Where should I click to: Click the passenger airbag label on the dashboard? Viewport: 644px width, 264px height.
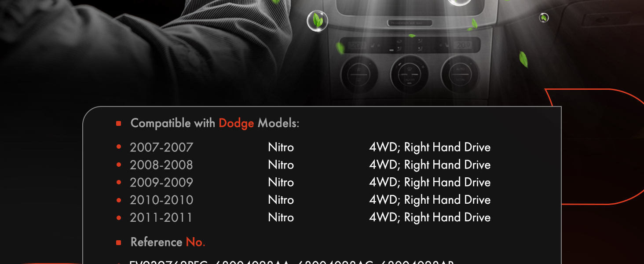click(410, 23)
